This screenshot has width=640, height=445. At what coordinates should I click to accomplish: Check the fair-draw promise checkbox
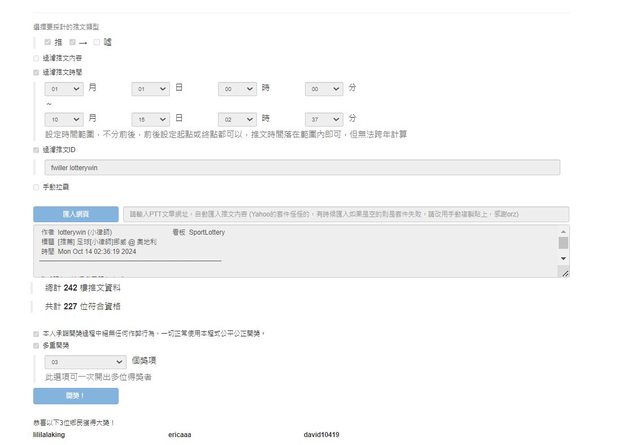pos(36,333)
